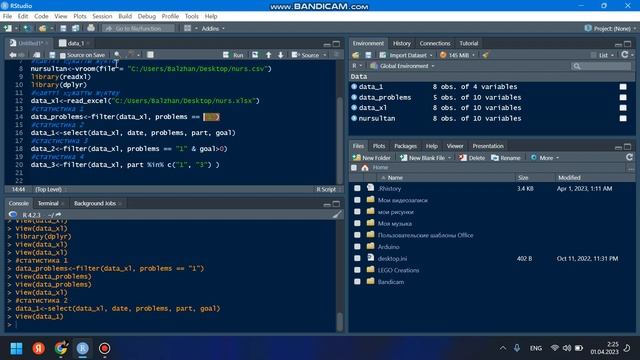
Task: Click the Open File folder icon
Action: [x=42, y=28]
